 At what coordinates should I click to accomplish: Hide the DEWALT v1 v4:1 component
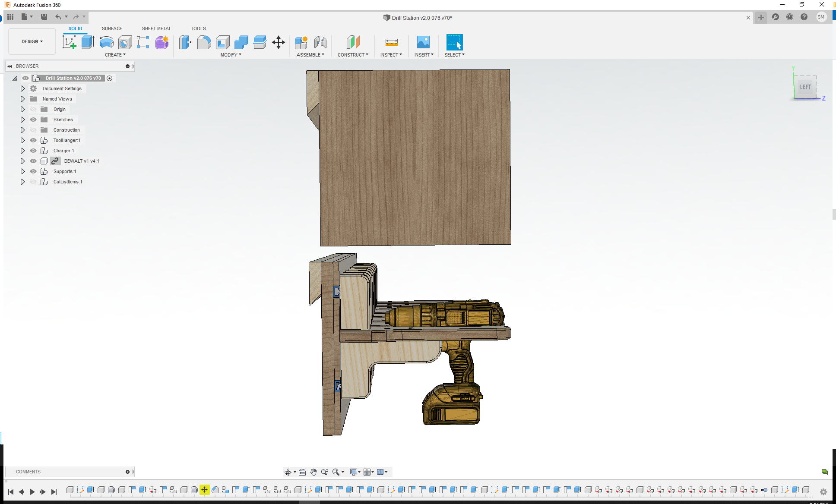33,161
